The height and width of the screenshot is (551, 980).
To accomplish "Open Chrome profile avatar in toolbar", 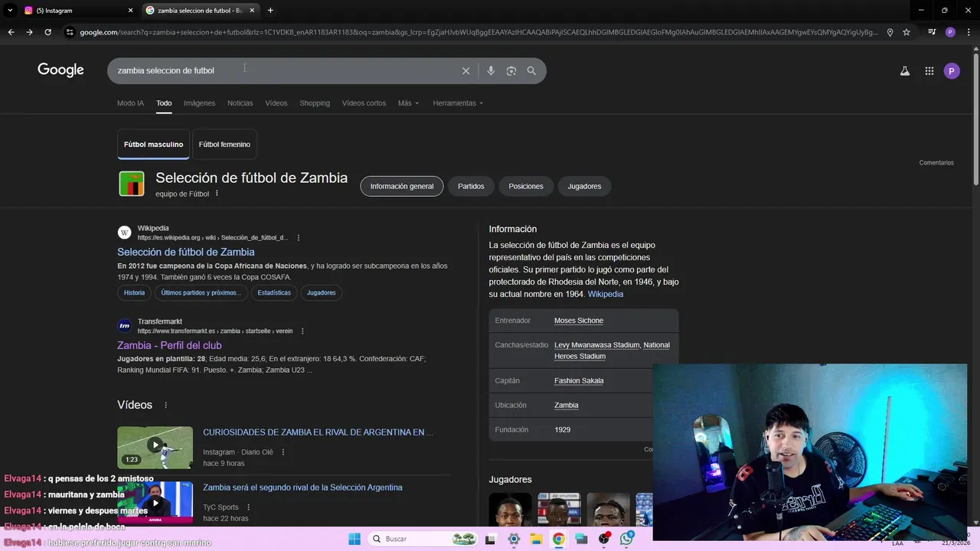I will 950,32.
